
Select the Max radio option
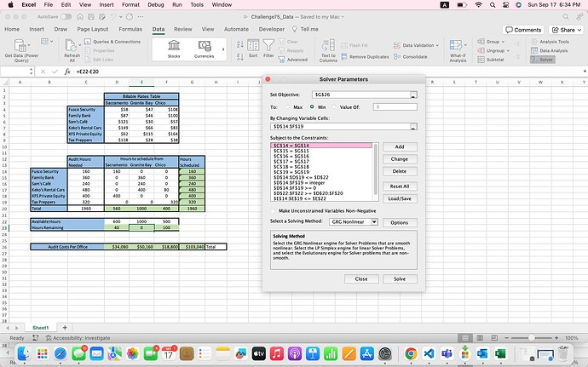(x=288, y=107)
